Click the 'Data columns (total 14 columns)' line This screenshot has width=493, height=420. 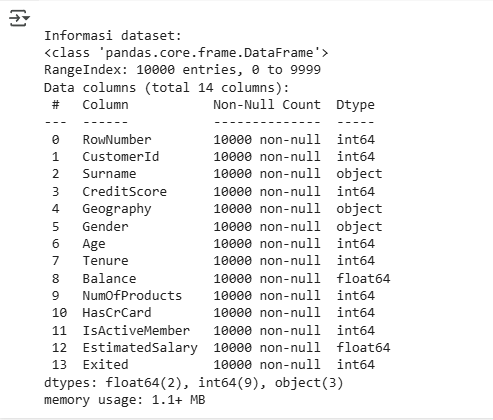pyautogui.click(x=167, y=88)
